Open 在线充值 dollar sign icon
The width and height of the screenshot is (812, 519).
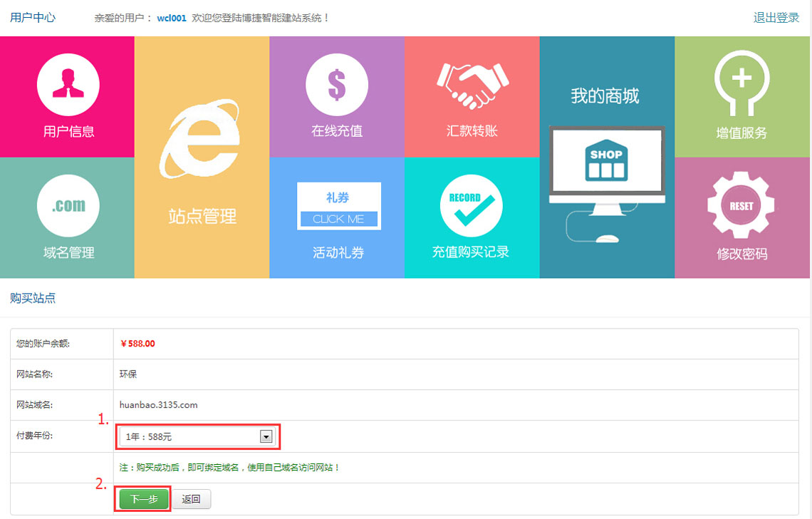point(336,84)
